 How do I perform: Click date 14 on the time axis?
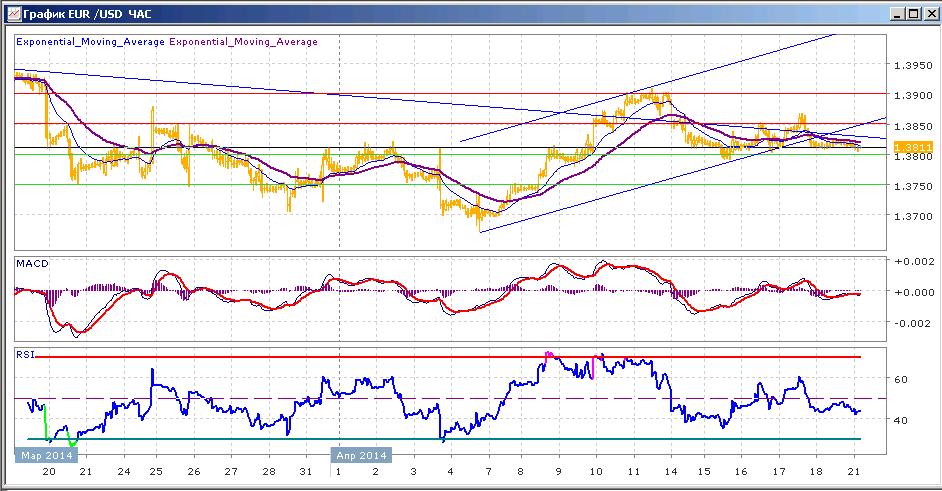[x=671, y=472]
